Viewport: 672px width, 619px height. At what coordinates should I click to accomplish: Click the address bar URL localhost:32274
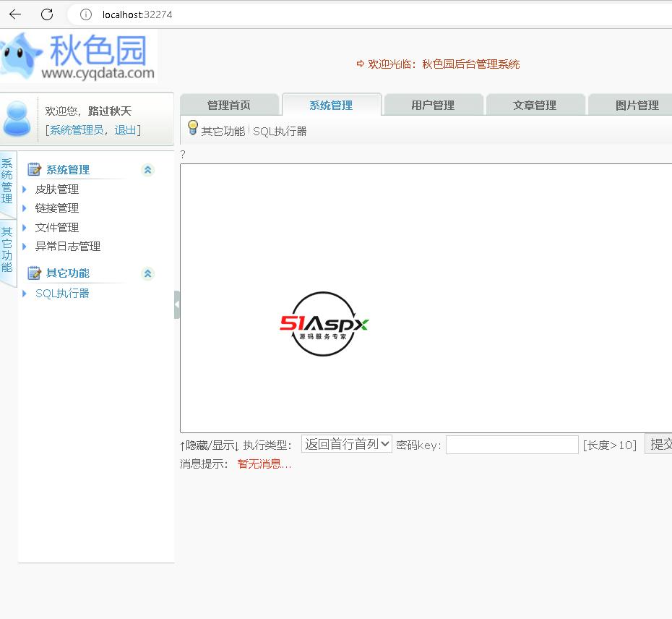point(137,14)
